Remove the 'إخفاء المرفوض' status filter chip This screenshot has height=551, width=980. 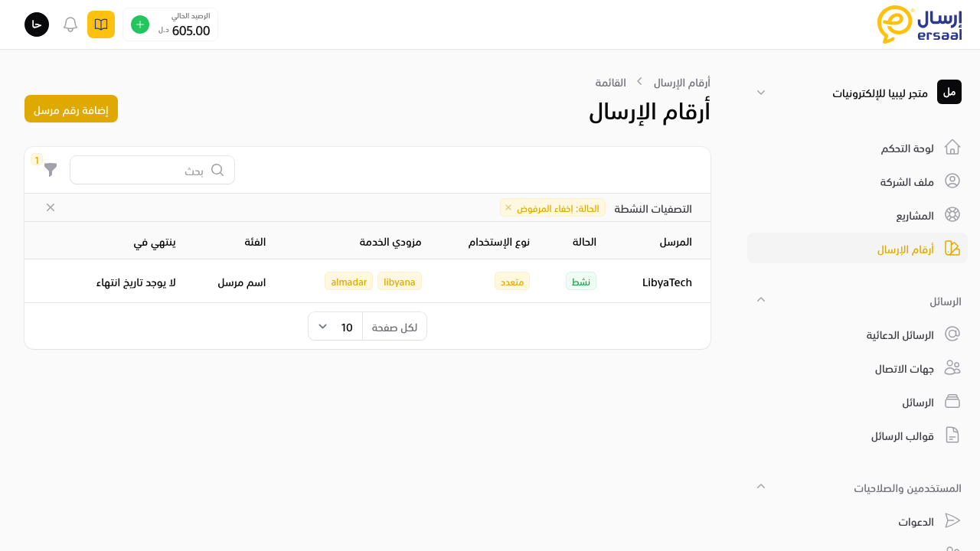tap(508, 207)
